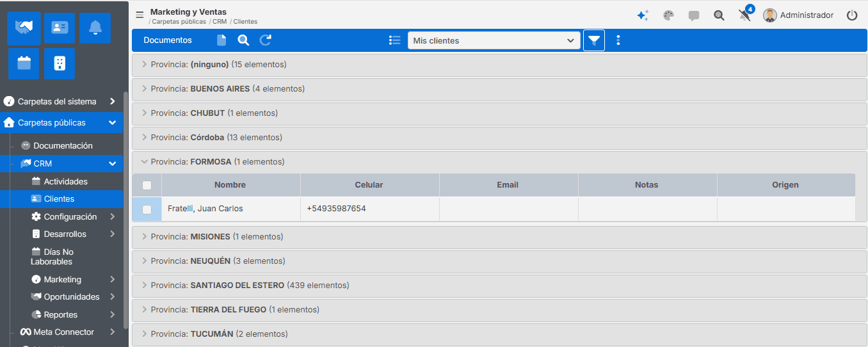
Task: Collapse Provincia FORMOSA group
Action: point(499,162)
